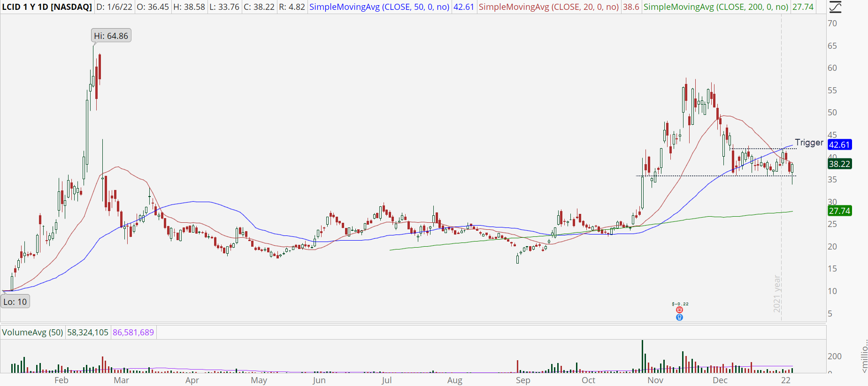This screenshot has width=868, height=386.
Task: Click the 5 price axis label
Action: 830,313
